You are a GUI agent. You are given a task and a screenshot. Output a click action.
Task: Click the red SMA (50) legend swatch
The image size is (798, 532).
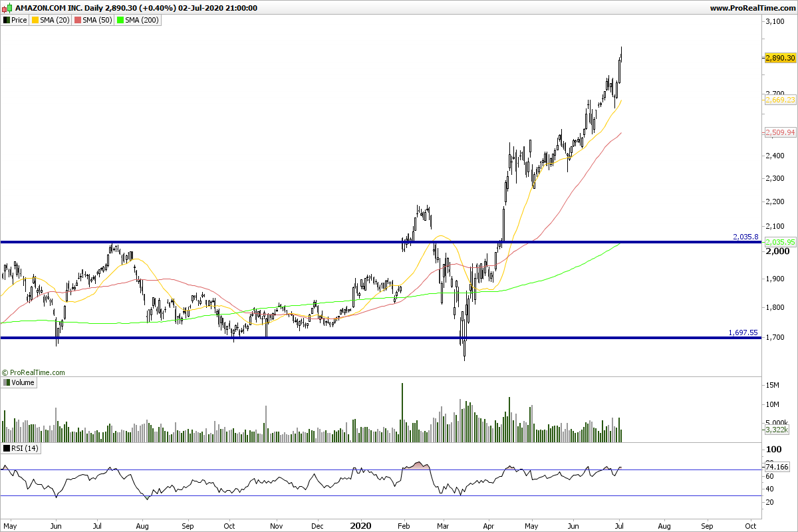click(76, 20)
